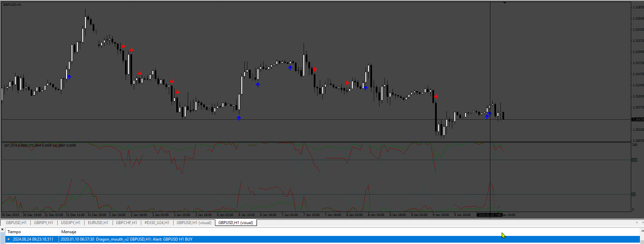Image resolution: width=644 pixels, height=244 pixels.
Task: Click the 200 scale label in the indicator window
Action: pyautogui.click(x=635, y=145)
